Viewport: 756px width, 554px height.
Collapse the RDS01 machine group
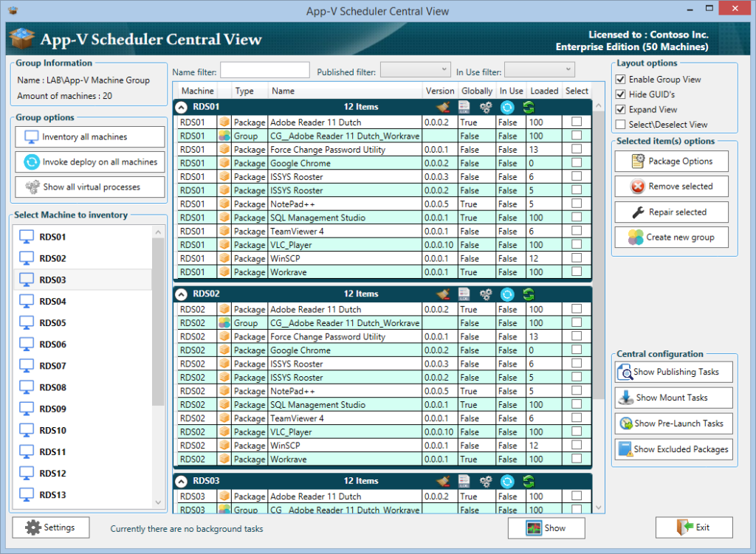(180, 107)
